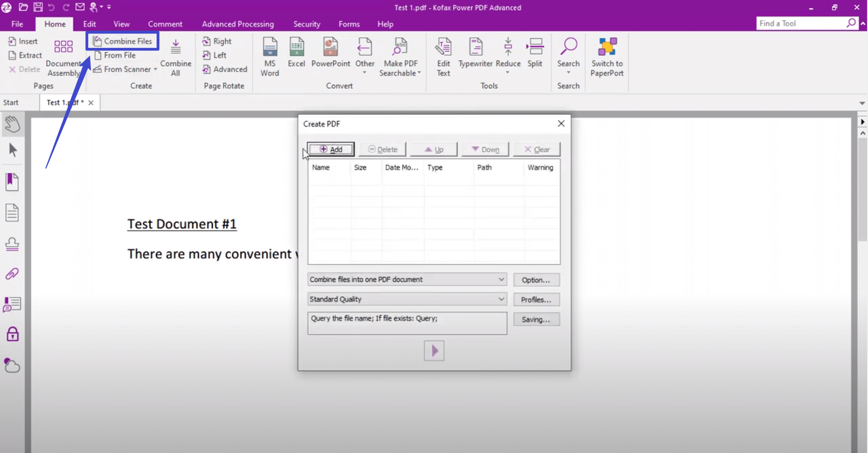Convert document to MS Word
Screen dimensions: 868x453
tap(270, 55)
